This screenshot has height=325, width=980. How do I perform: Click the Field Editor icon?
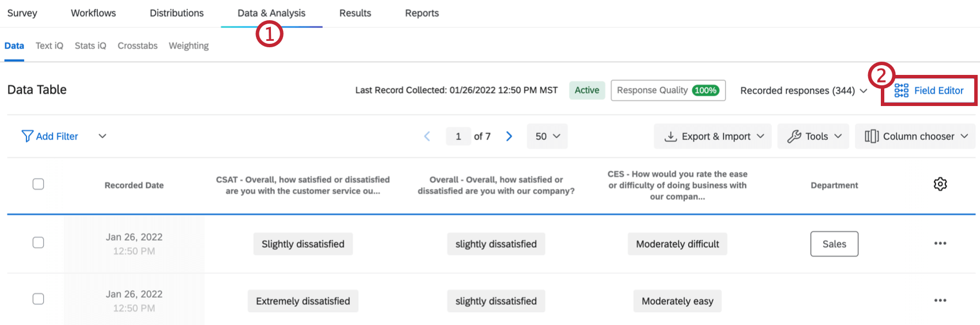tap(901, 90)
